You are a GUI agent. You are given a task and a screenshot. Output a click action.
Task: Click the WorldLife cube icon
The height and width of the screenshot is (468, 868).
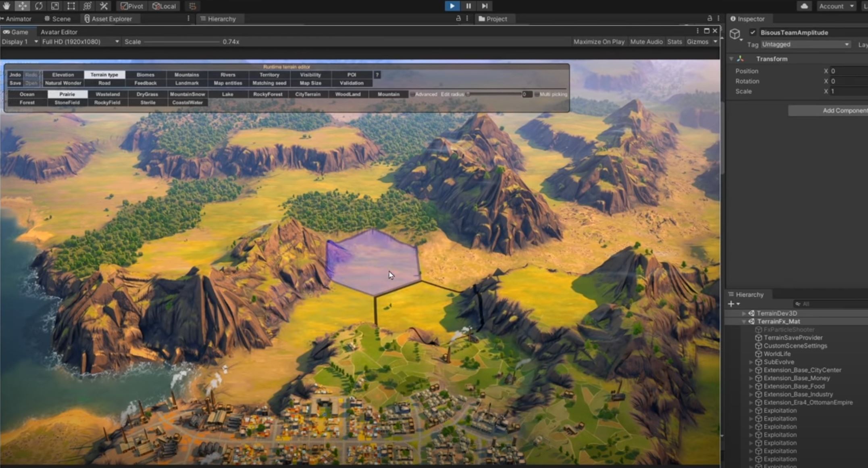(x=758, y=354)
